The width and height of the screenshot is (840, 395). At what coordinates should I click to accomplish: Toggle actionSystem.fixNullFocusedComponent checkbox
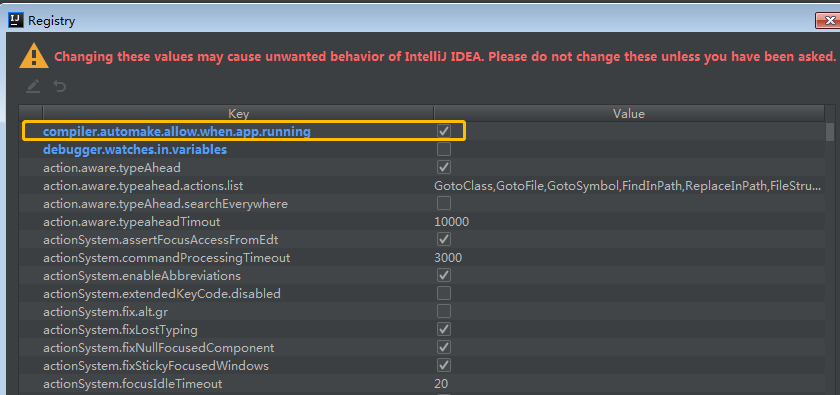coord(444,347)
